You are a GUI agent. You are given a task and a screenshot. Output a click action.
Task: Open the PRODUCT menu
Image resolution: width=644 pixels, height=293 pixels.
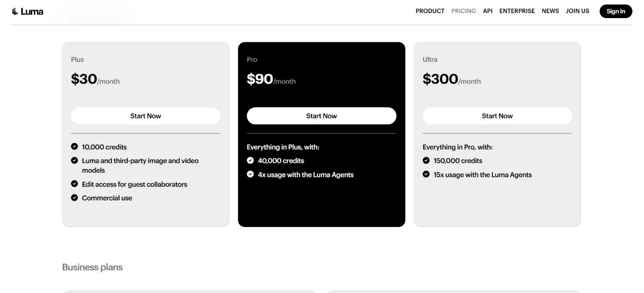(x=430, y=11)
